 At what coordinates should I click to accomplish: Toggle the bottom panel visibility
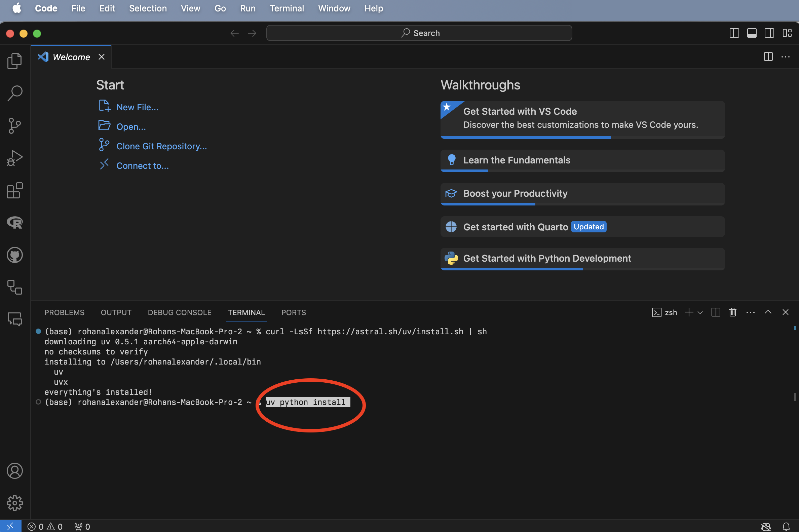[752, 33]
